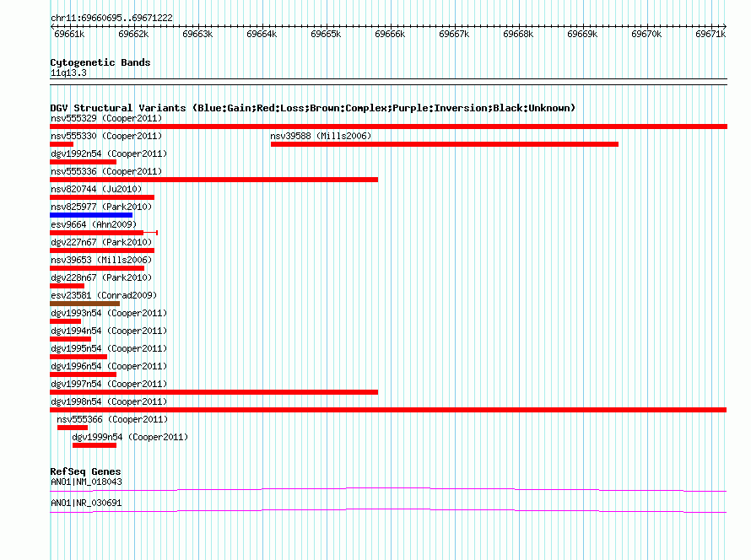Click dgv1993n54 (Cooper2011) variant label

pos(109,313)
